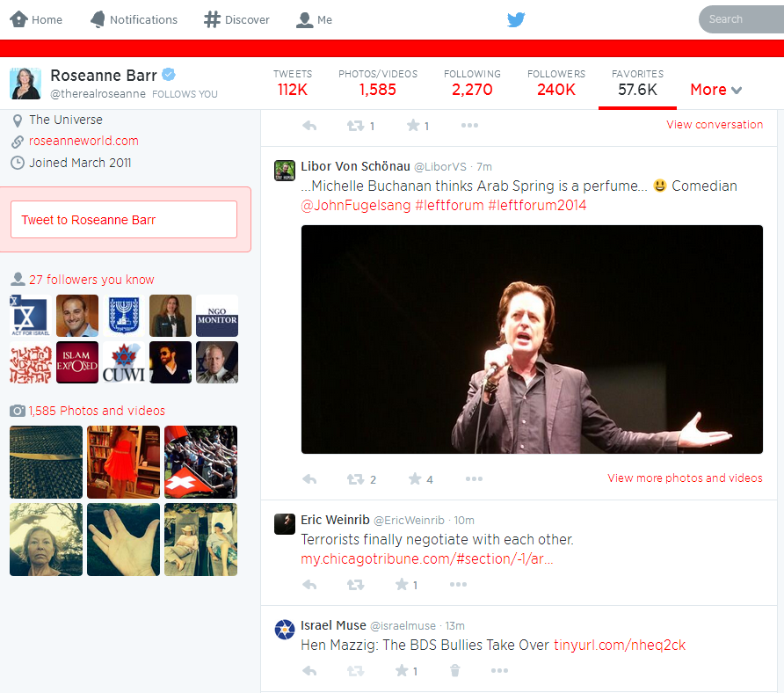The height and width of the screenshot is (693, 784).
Task: Delete Israel Muse tweet with trash icon
Action: tap(454, 670)
